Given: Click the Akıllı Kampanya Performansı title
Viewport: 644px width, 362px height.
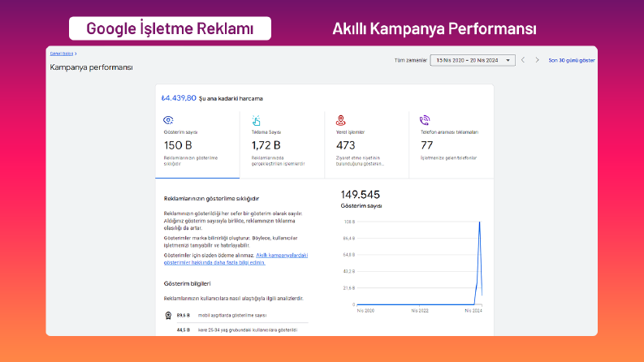Looking at the screenshot, I should click(434, 28).
